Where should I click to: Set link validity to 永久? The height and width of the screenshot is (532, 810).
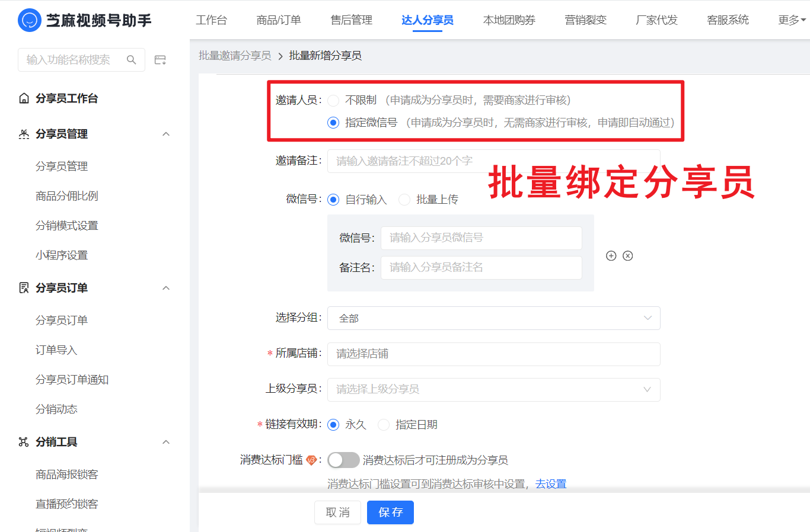coord(333,425)
